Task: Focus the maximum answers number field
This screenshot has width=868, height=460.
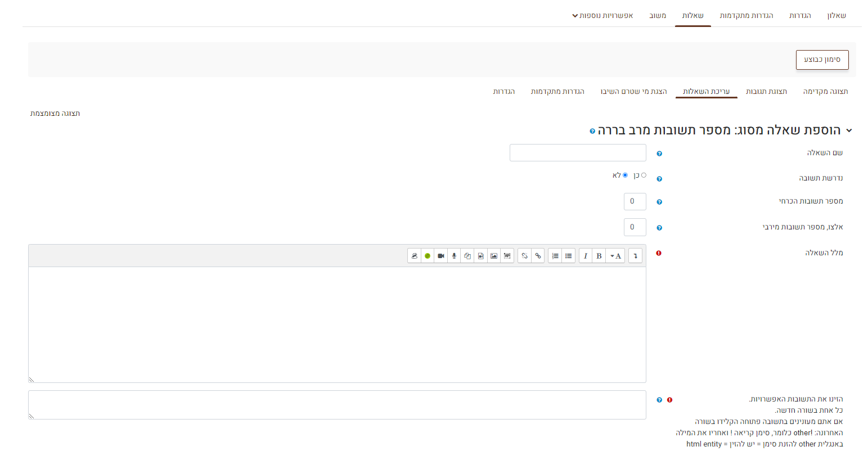Action: coord(635,227)
